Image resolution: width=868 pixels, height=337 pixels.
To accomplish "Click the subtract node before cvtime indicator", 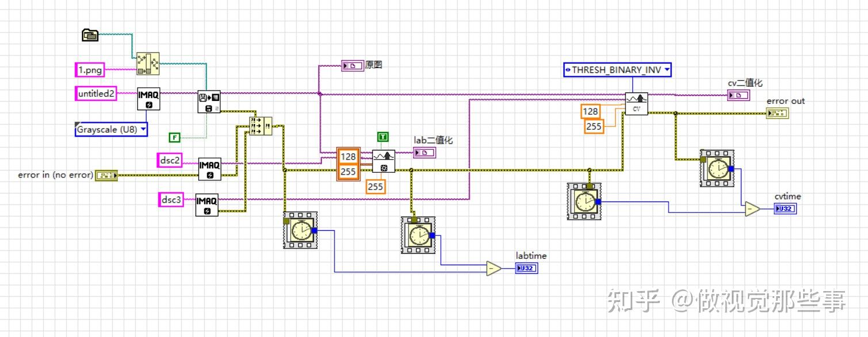I will point(751,209).
